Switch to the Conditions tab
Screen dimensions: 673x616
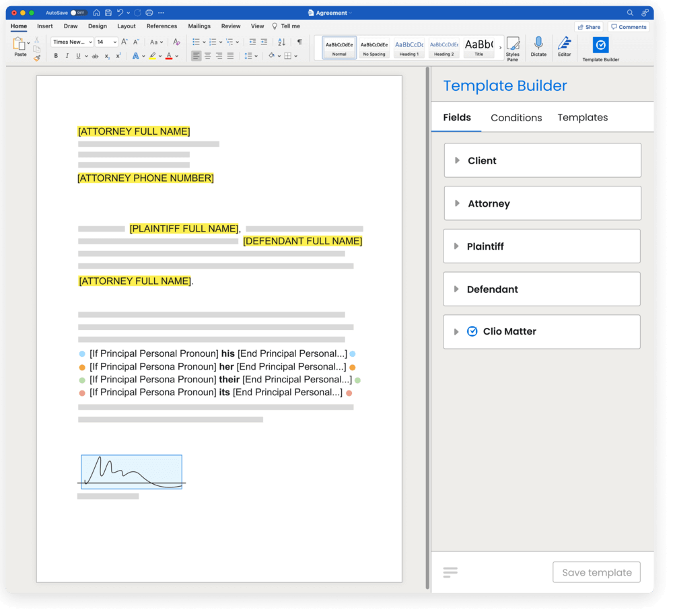(516, 117)
